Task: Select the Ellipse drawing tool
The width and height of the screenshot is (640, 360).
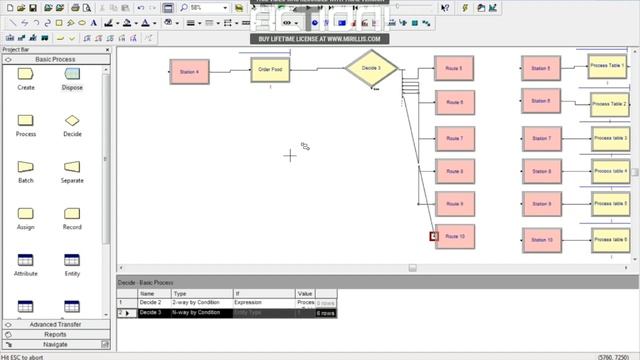Action: [x=82, y=23]
